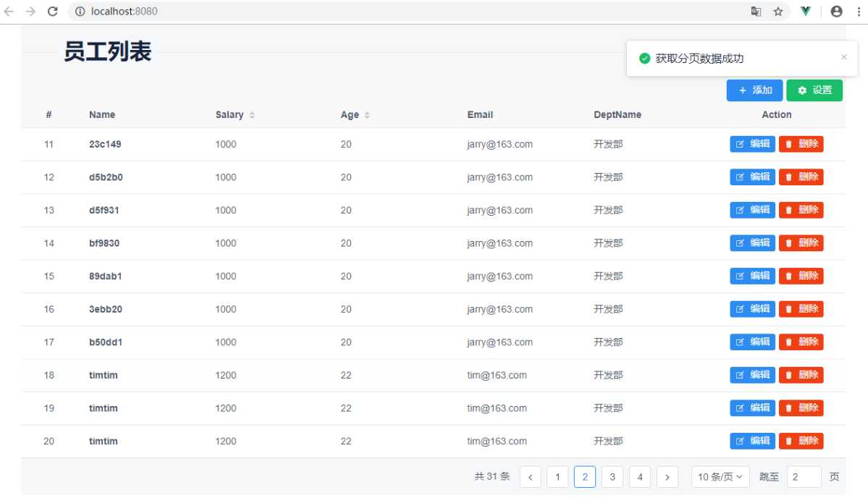Screen dimensions: 868x503
Task: Close the success notification message
Action: tap(843, 56)
